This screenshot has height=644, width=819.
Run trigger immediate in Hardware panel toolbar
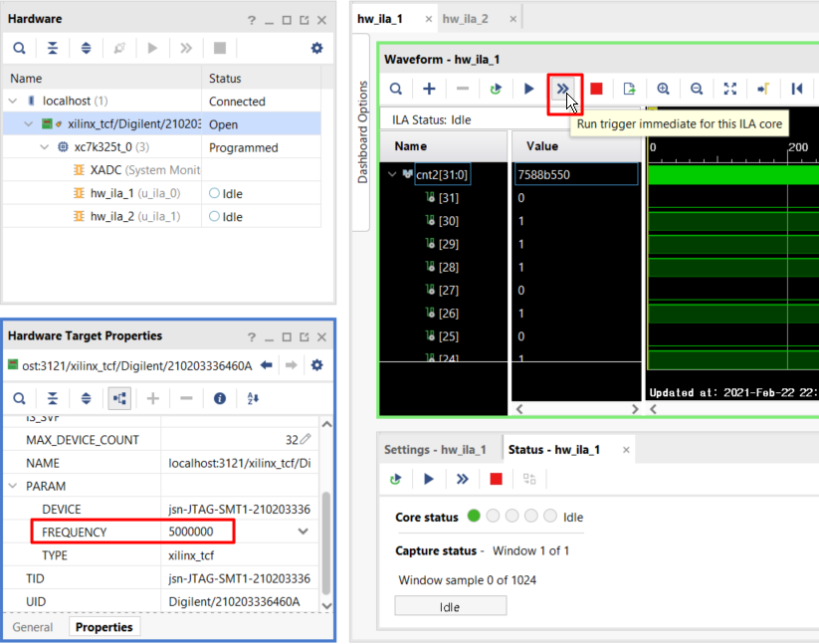tap(186, 49)
